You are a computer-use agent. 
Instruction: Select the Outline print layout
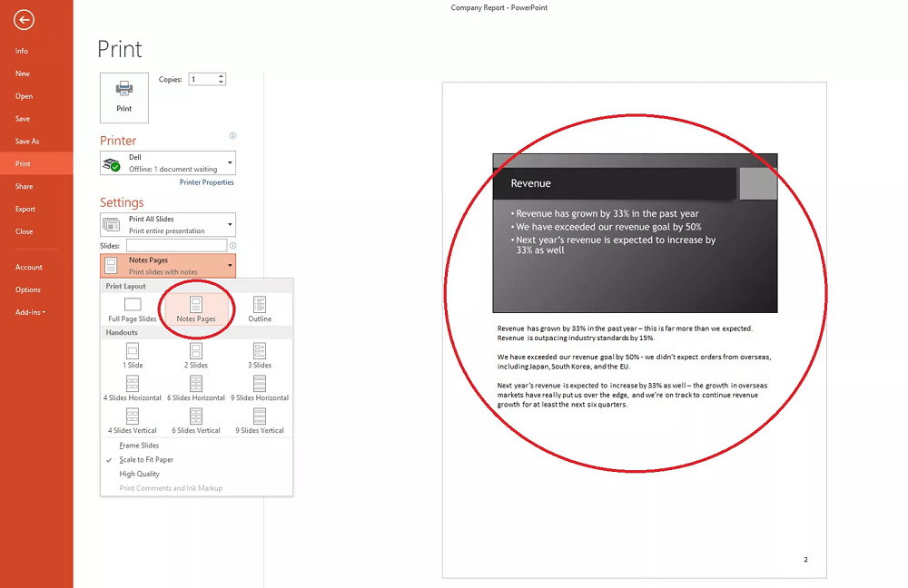click(260, 309)
